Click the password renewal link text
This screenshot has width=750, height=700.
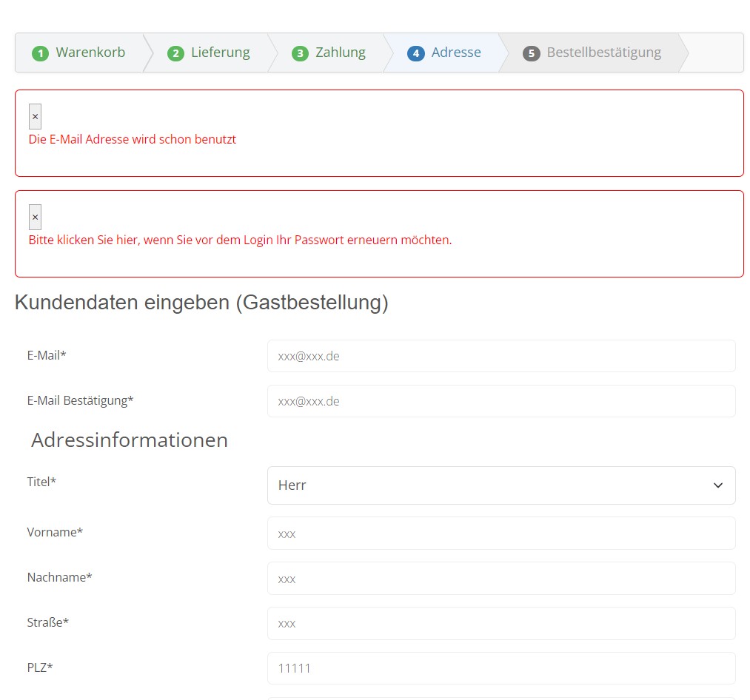240,240
